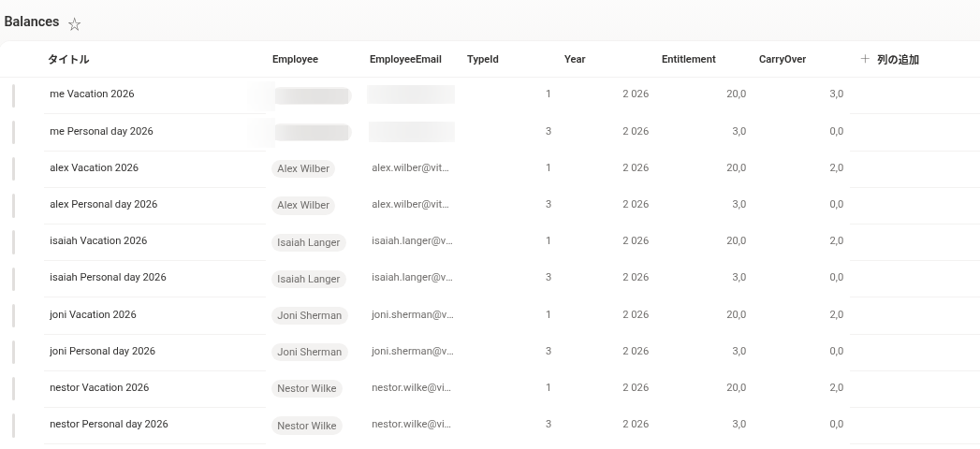The image size is (980, 449).
Task: Select the 'alex Vacation 2026' row by its left handle
Action: tap(13, 169)
